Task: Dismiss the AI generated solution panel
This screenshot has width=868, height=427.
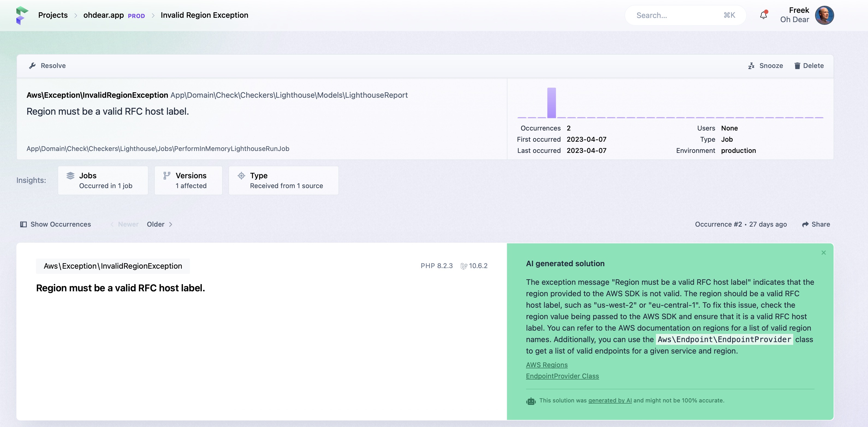Action: 824,253
